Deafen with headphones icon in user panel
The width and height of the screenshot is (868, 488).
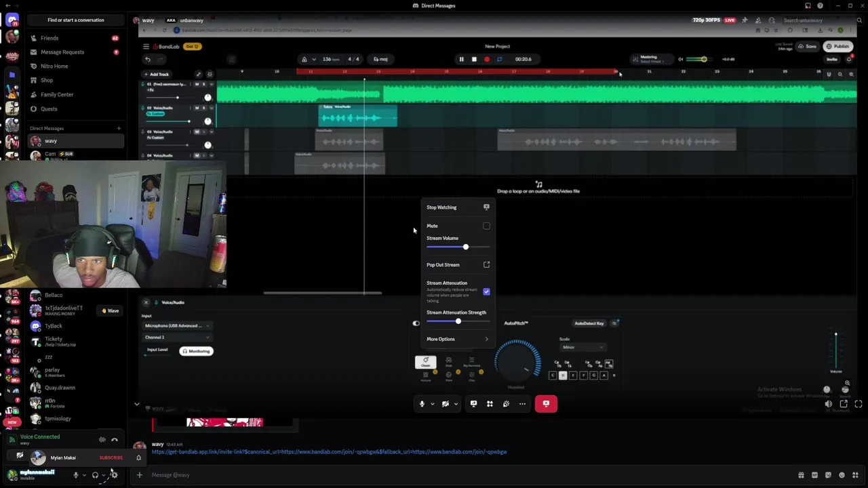pos(95,475)
